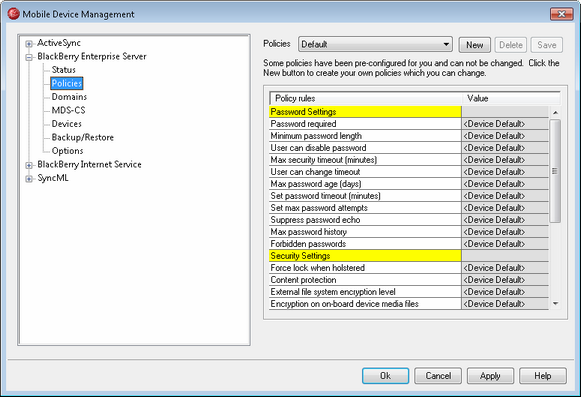581x397 pixels.
Task: Select Domains in the tree
Action: 69,97
